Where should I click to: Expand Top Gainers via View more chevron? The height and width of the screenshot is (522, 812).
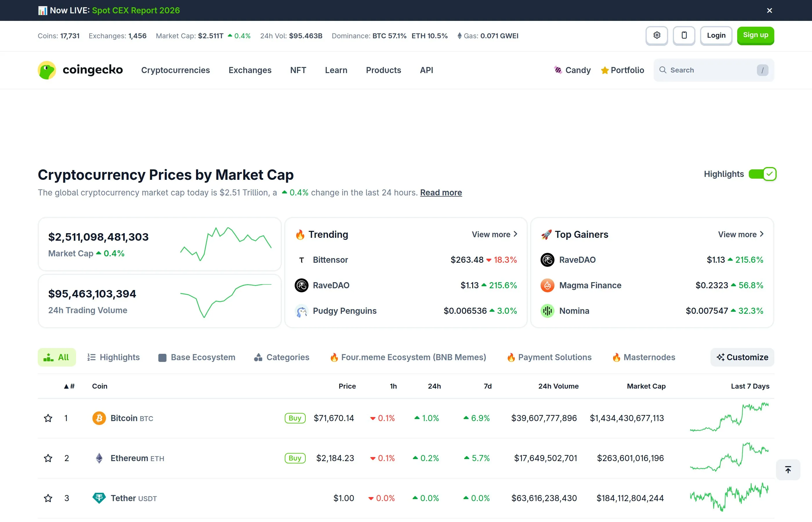click(x=762, y=234)
